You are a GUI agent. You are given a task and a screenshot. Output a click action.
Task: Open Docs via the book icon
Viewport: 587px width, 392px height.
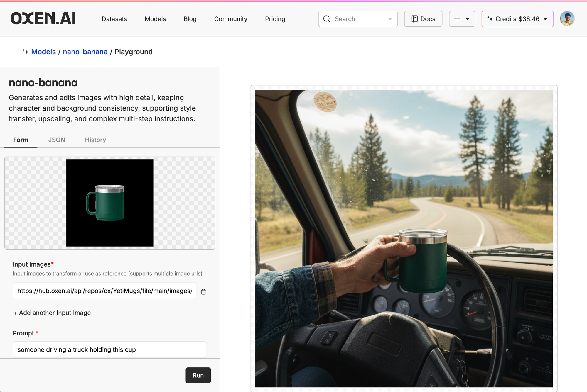(414, 19)
